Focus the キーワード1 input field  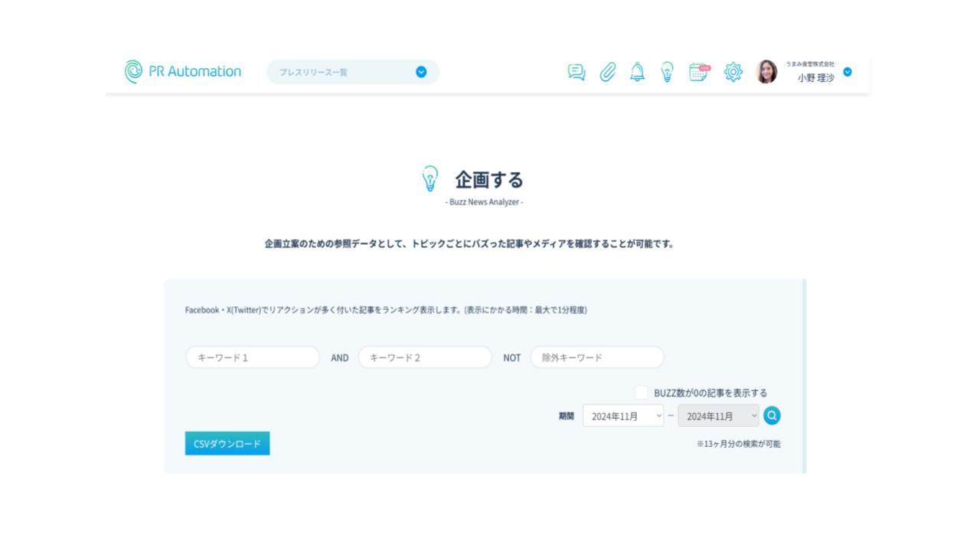click(253, 357)
